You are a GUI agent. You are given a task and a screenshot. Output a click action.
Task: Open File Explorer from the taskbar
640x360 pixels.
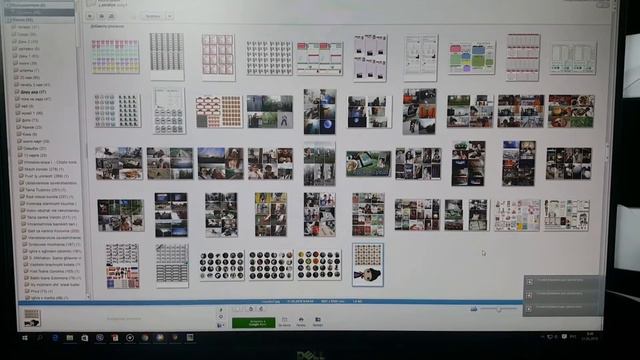point(70,338)
